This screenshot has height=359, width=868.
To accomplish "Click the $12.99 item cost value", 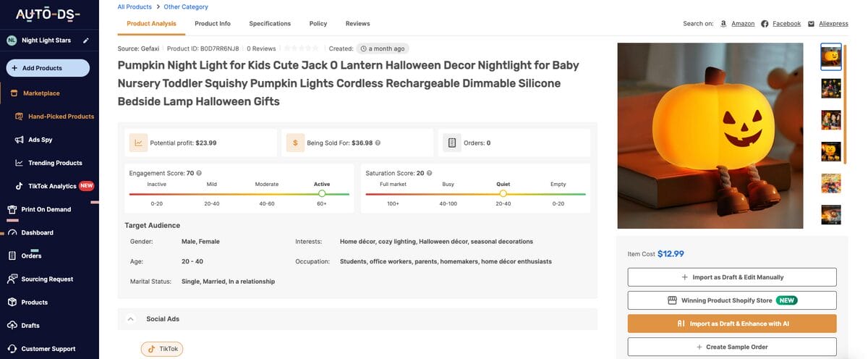I will pyautogui.click(x=671, y=253).
